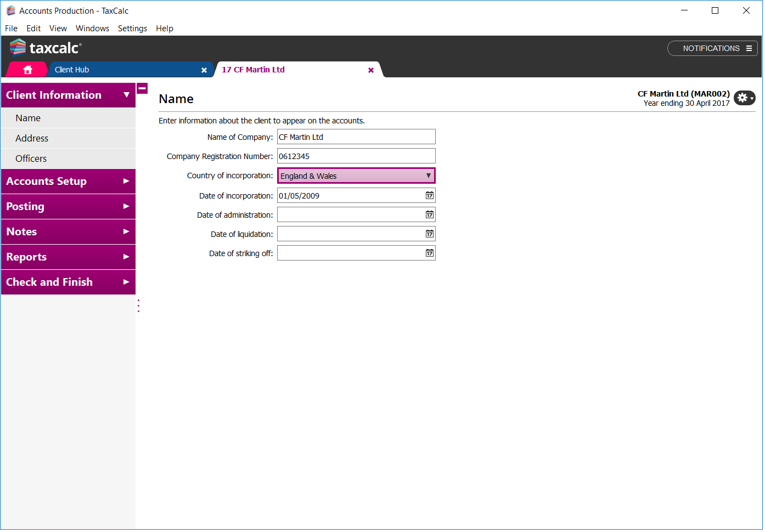Open calendar picker for Date of striking off
Image resolution: width=765 pixels, height=532 pixels.
pos(429,253)
